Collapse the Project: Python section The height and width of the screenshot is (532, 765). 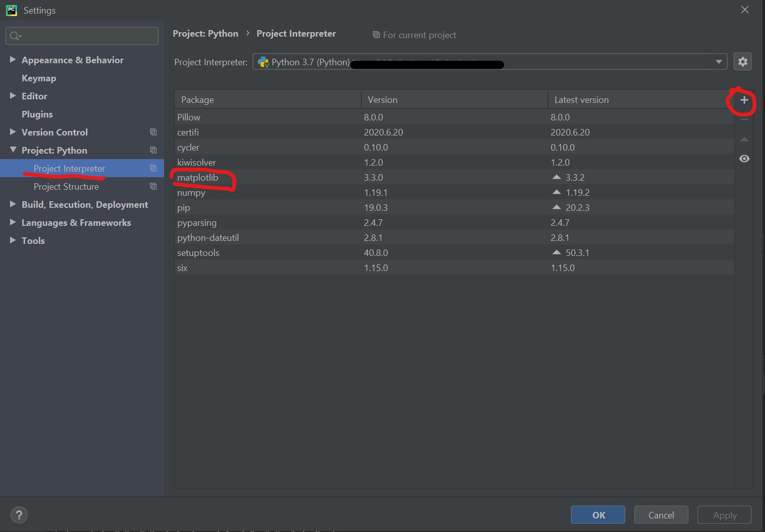[13, 150]
